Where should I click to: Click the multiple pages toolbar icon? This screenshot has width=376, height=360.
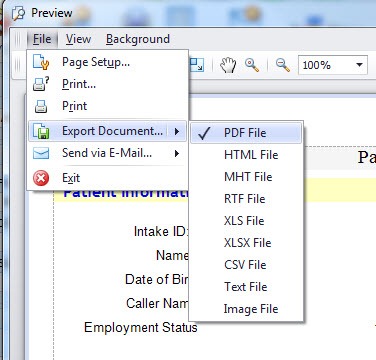[x=197, y=65]
